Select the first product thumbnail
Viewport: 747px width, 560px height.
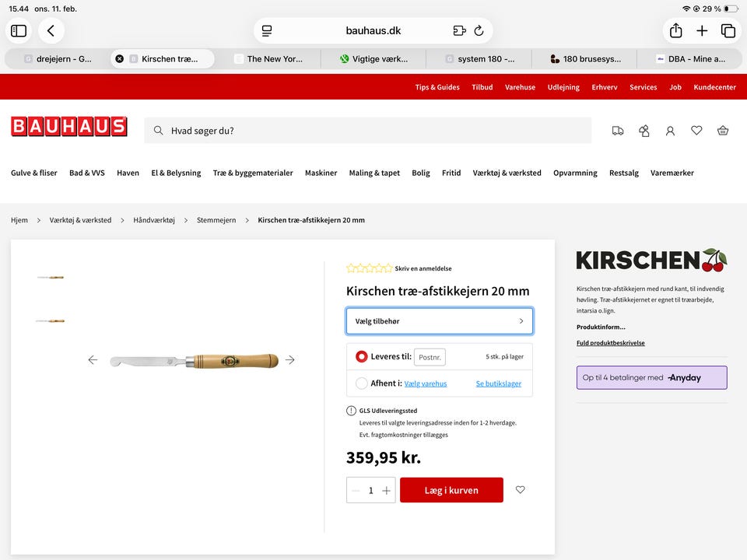click(x=50, y=277)
